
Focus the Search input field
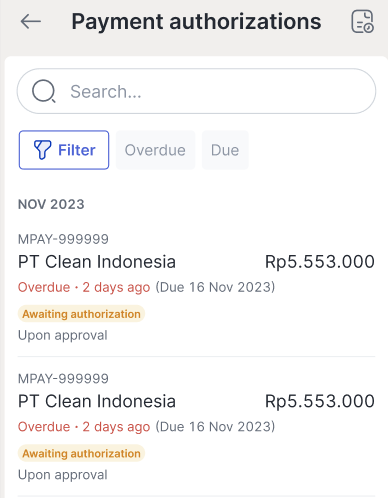[196, 91]
